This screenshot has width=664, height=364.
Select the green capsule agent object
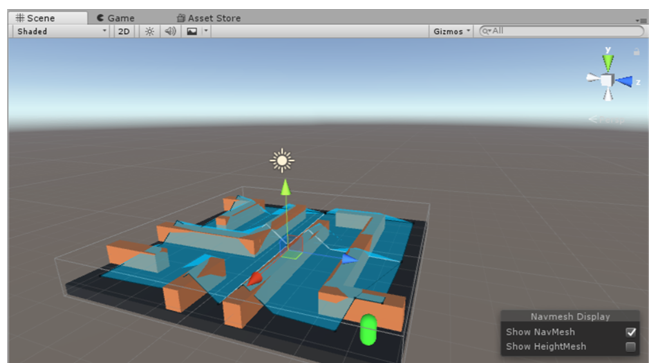tap(368, 330)
